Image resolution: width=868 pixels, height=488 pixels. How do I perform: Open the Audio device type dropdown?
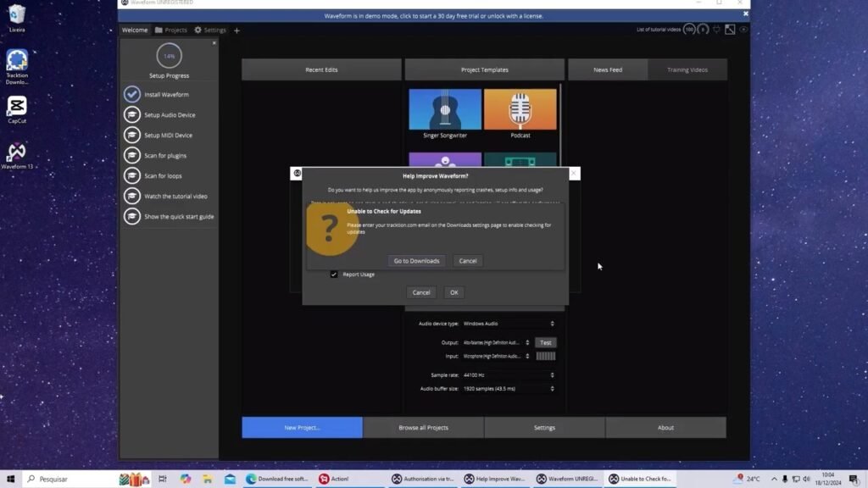(509, 324)
